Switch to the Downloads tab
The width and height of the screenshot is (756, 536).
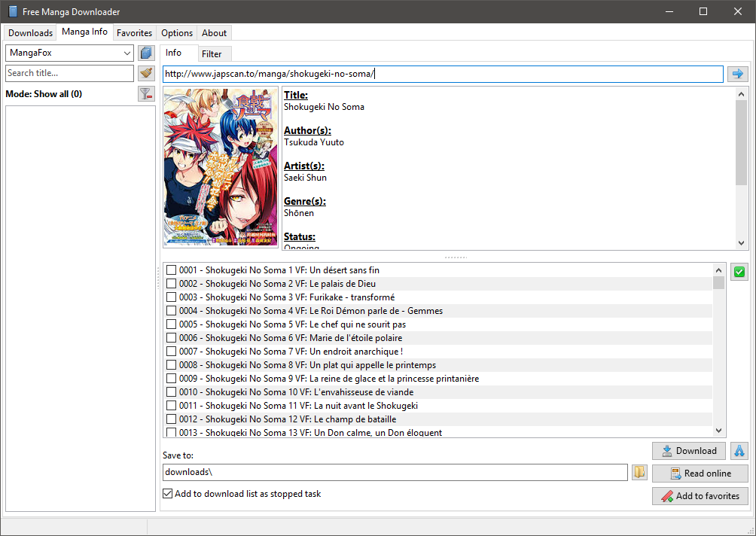(30, 33)
